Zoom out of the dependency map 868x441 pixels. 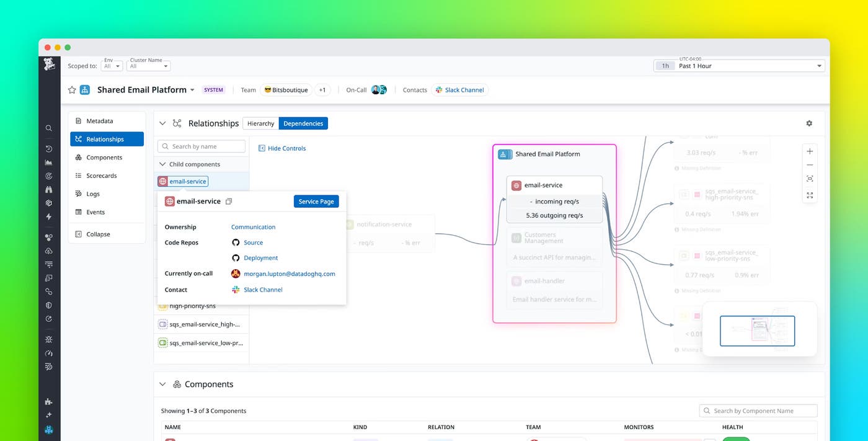pos(810,165)
